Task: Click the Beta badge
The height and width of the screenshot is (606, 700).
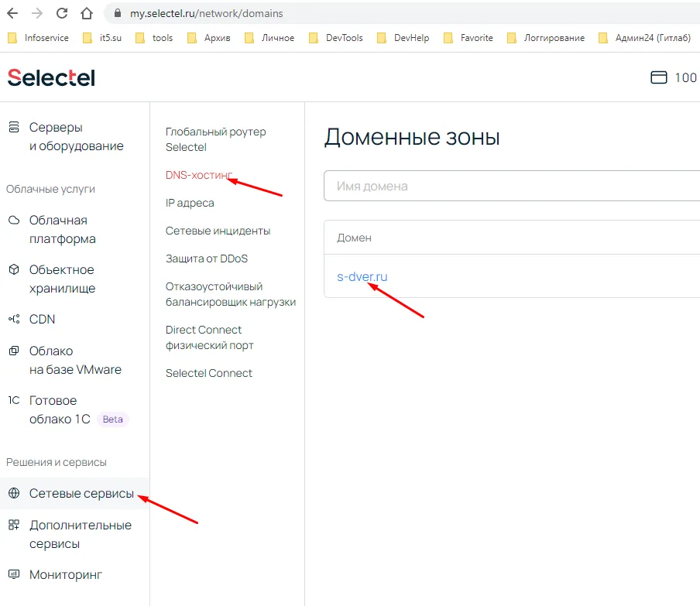Action: click(x=112, y=419)
